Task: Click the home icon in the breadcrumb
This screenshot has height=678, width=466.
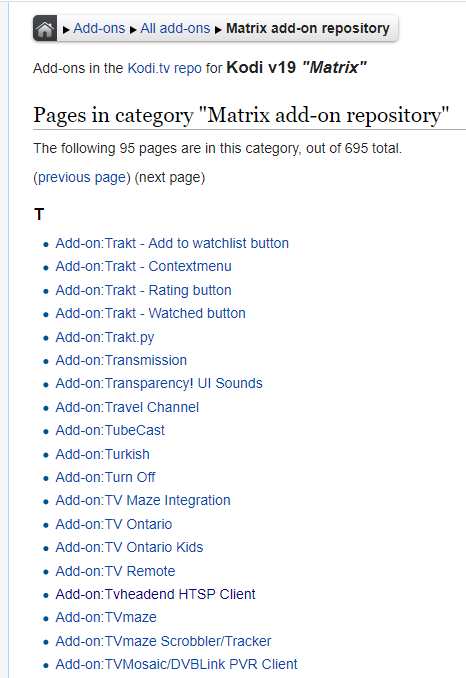Action: (45, 29)
